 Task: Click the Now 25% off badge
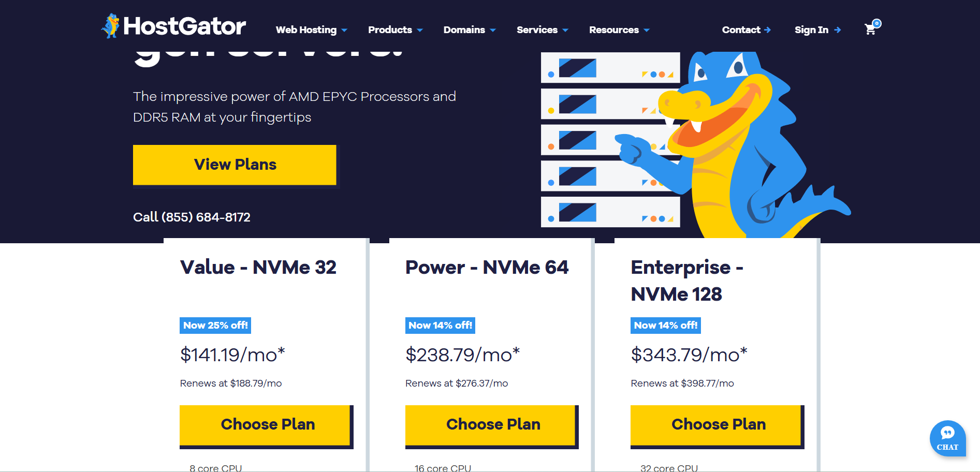click(x=215, y=326)
